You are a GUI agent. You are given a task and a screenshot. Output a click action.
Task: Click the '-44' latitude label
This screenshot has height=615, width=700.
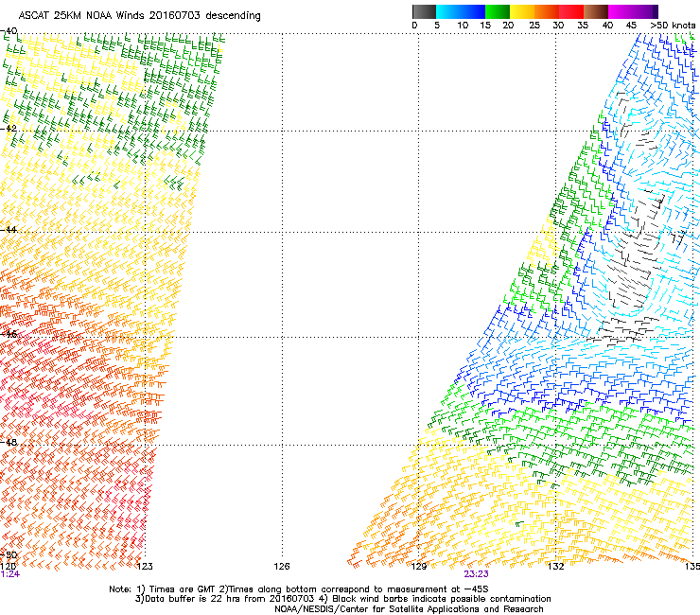tap(9, 230)
